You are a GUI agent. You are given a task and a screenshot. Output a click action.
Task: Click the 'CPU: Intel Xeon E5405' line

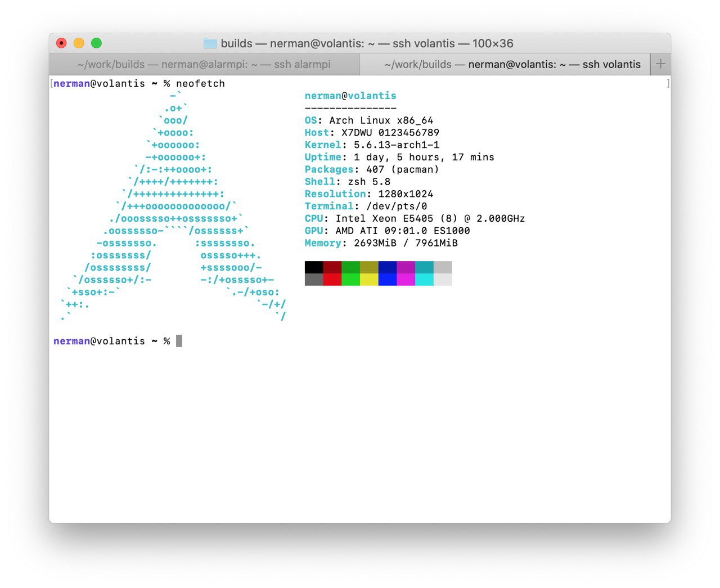pyautogui.click(x=415, y=218)
